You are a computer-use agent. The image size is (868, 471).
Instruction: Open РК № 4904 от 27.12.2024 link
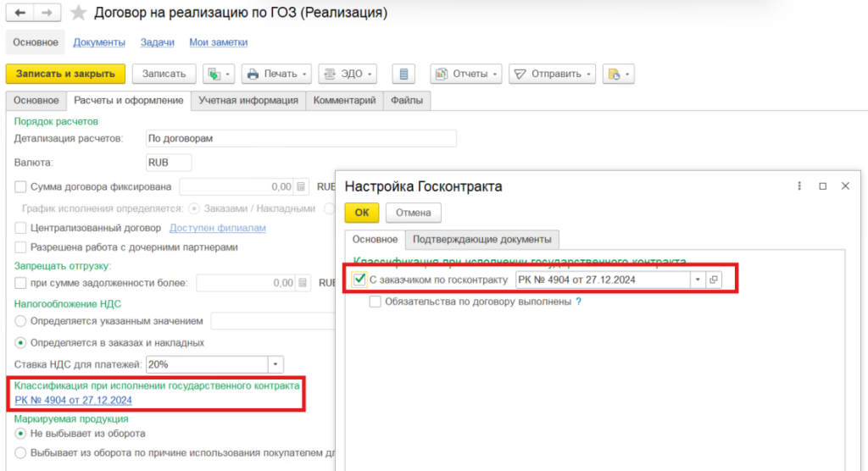[x=73, y=400]
